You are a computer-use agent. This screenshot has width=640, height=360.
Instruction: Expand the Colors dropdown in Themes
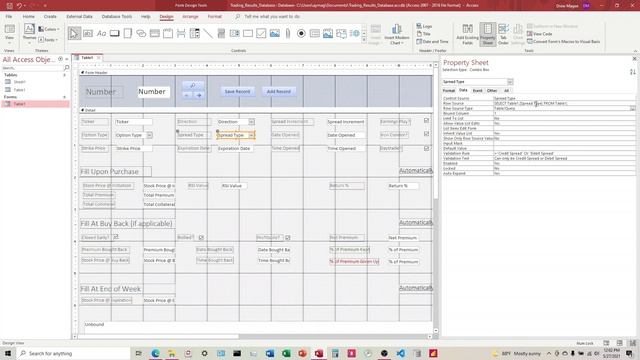pyautogui.click(x=49, y=29)
